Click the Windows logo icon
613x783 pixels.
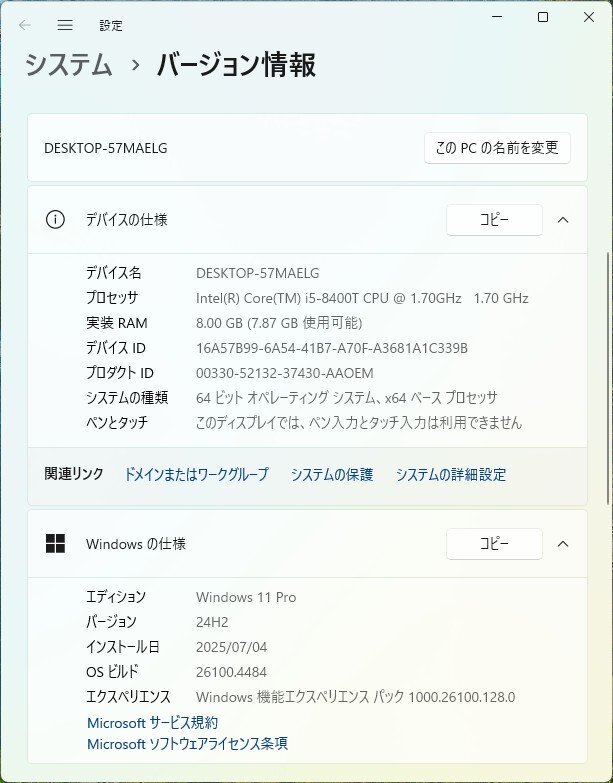55,543
